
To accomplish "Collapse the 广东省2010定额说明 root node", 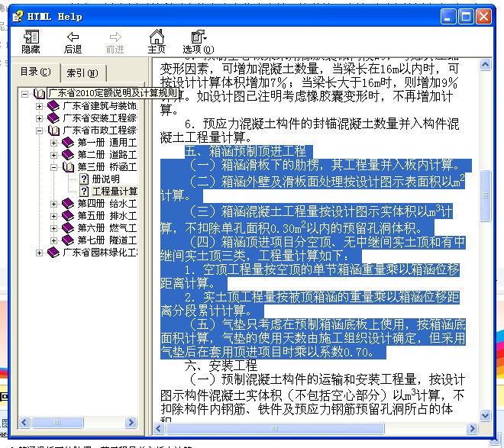I will pyautogui.click(x=24, y=94).
